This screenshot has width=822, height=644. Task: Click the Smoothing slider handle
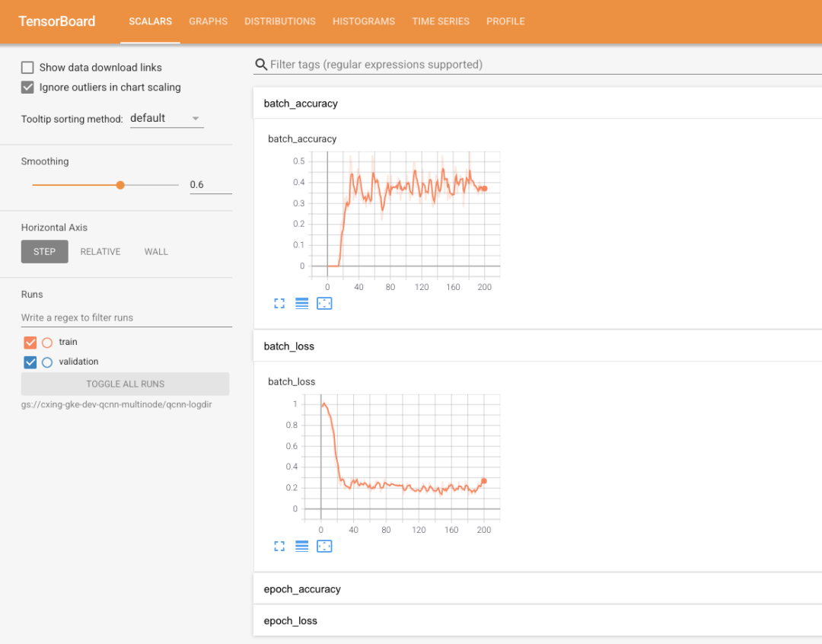coord(120,185)
